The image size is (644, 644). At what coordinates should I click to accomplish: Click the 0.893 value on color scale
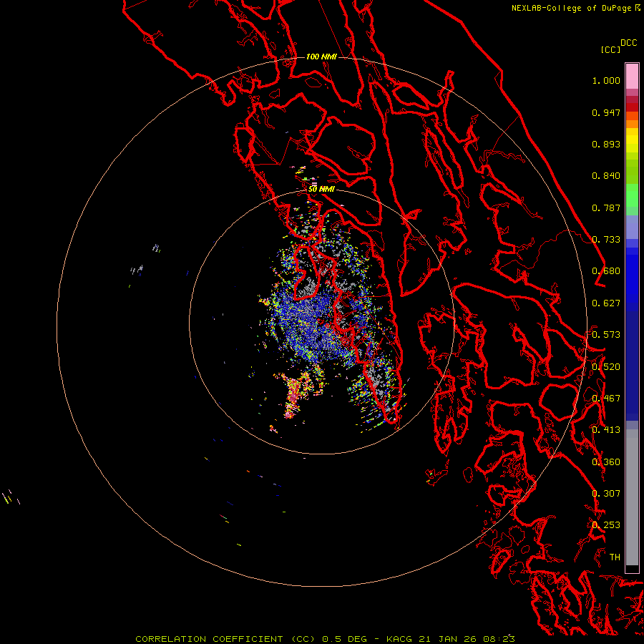click(x=606, y=144)
